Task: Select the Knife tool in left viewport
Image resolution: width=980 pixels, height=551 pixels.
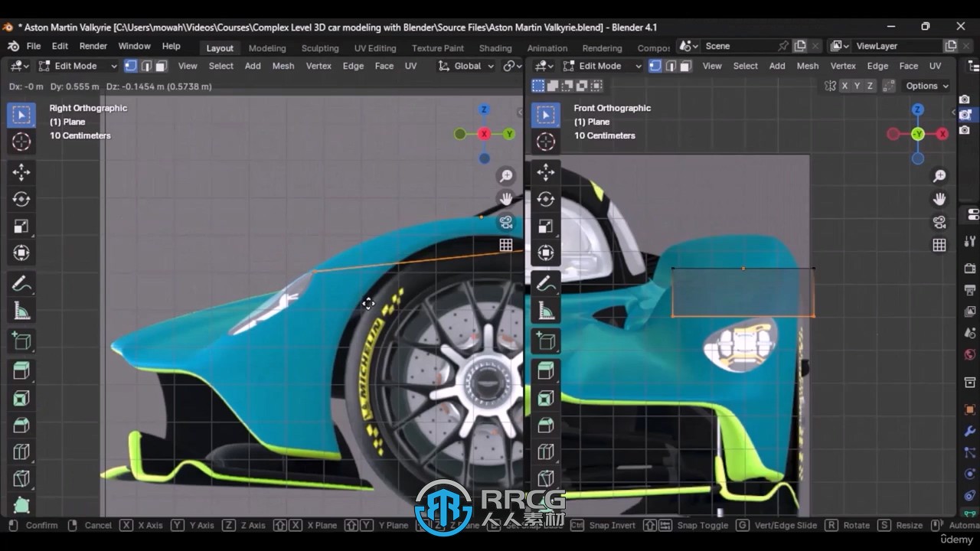Action: tap(21, 478)
